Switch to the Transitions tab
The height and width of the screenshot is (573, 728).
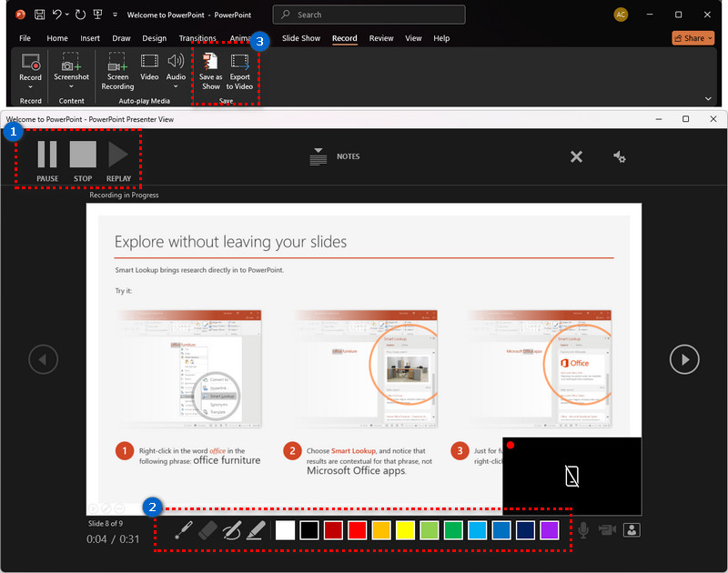(197, 38)
